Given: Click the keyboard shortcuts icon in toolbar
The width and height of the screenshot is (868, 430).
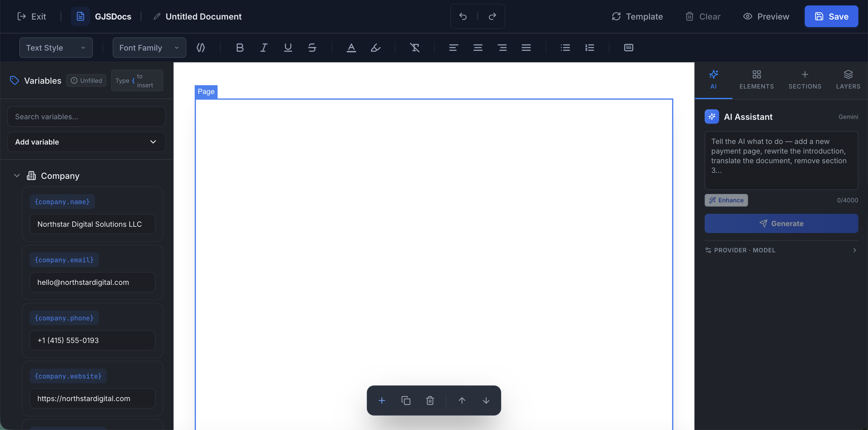Looking at the screenshot, I should point(629,48).
